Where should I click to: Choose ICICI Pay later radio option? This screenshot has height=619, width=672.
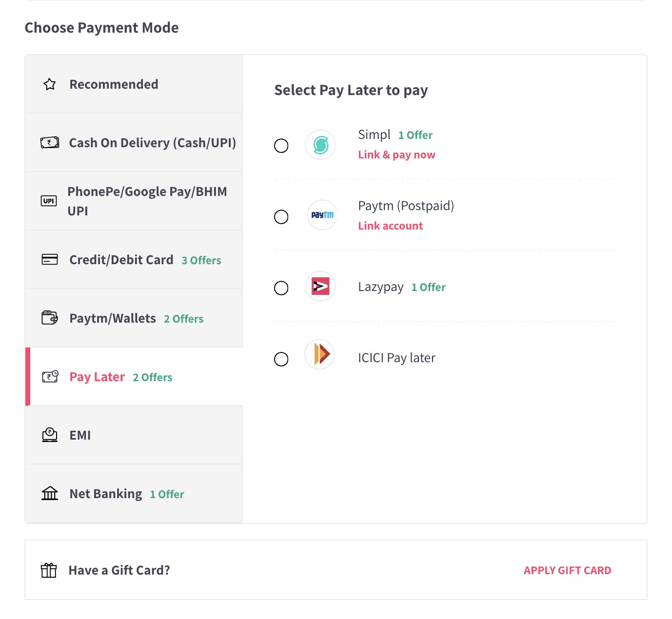281,359
